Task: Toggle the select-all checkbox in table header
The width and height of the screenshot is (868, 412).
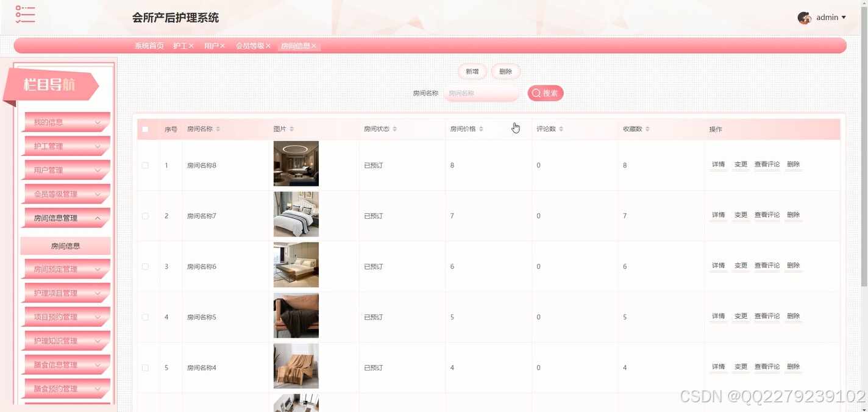Action: [x=145, y=129]
